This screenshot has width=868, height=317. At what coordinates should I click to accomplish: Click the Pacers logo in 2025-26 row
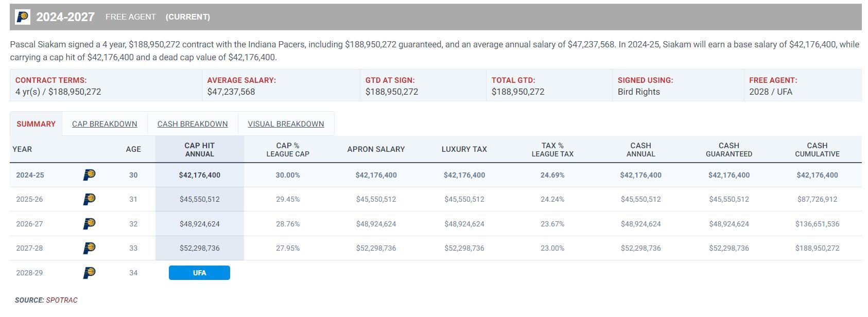click(x=89, y=199)
